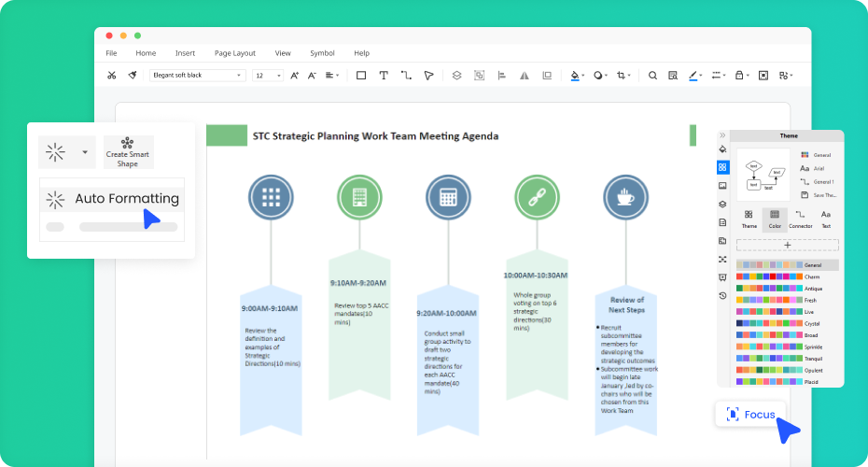Choose the Text tool in toolbar

384,75
